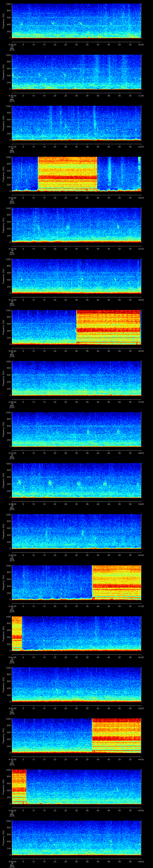Click the '39:00' end time label

point(141,504)
